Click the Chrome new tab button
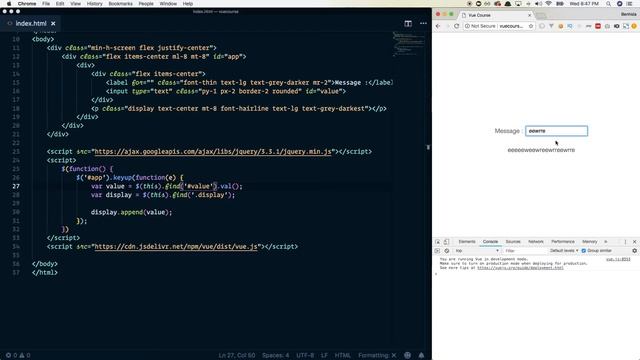This screenshot has height=360, width=640. click(541, 16)
